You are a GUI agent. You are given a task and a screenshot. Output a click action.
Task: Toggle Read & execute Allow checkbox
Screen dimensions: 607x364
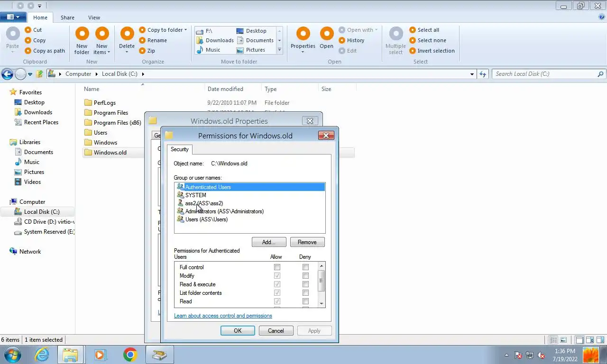click(277, 284)
